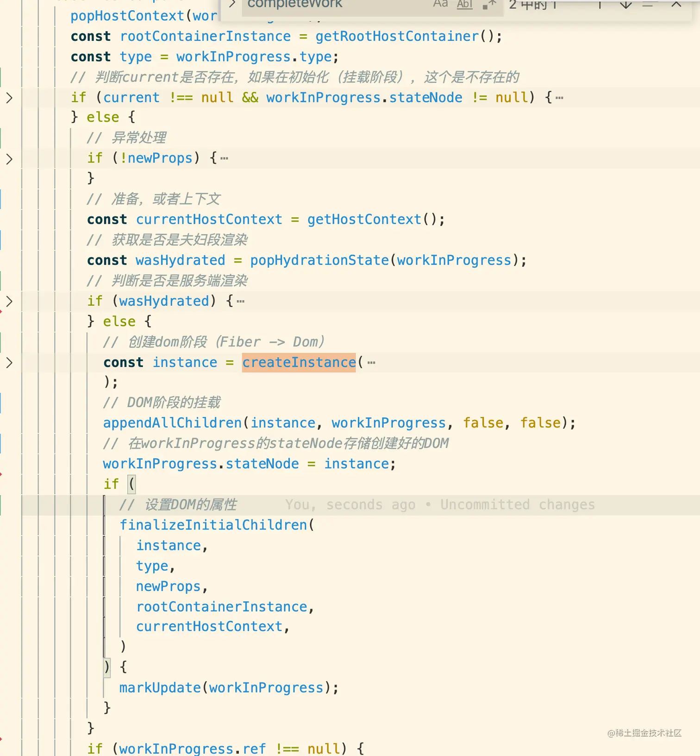This screenshot has width=700, height=756.
Task: Click the markUpdate function call
Action: click(x=160, y=688)
